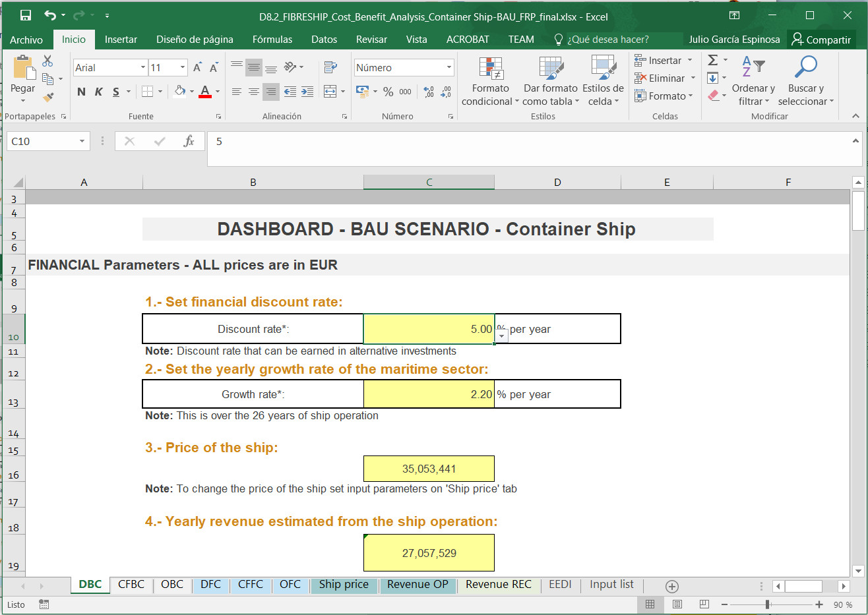
Task: Toggle bold formatting with N
Action: [x=80, y=92]
